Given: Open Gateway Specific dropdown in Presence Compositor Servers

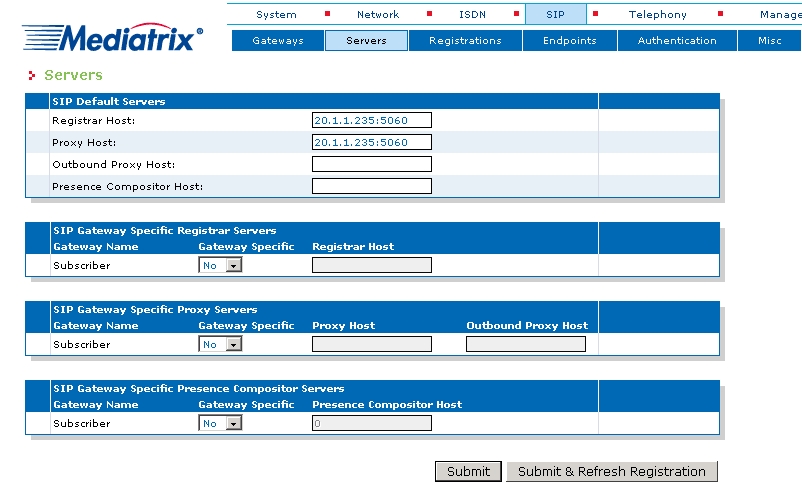Looking at the screenshot, I should pos(220,423).
